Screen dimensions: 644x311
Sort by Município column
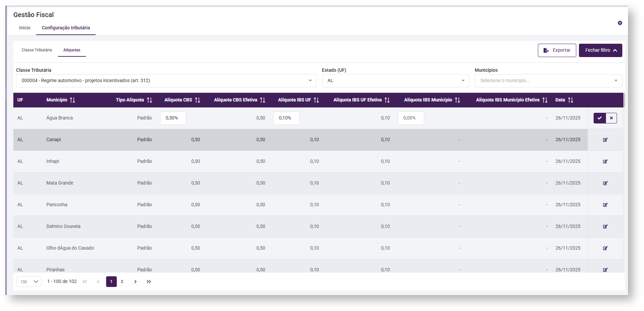click(72, 100)
